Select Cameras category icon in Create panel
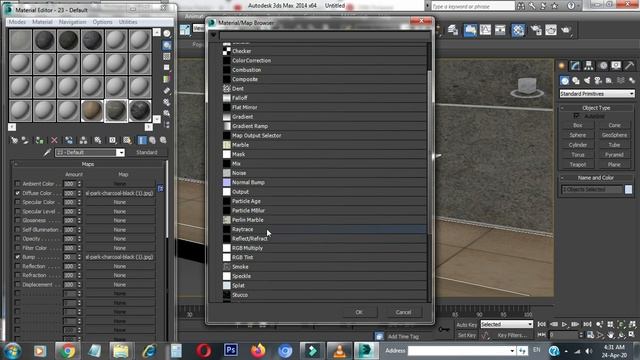The height and width of the screenshot is (360, 640). tap(598, 80)
